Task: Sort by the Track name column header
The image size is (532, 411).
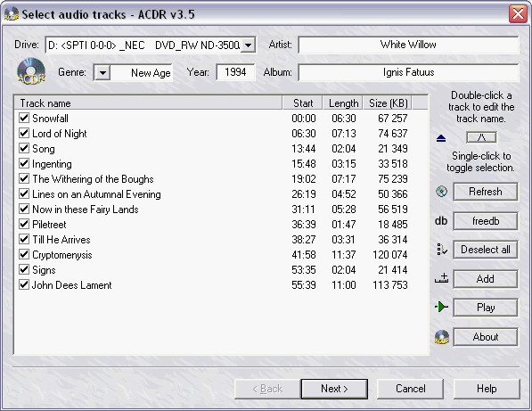Action: [x=148, y=103]
